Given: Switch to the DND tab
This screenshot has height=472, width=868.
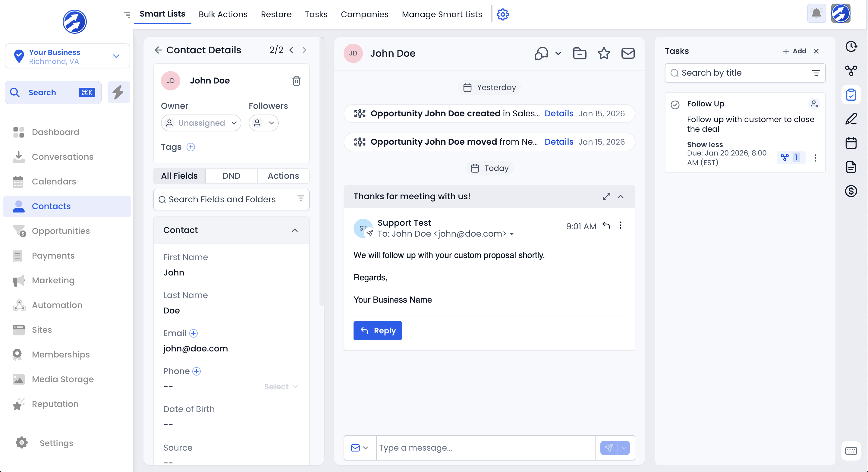Looking at the screenshot, I should click(231, 175).
